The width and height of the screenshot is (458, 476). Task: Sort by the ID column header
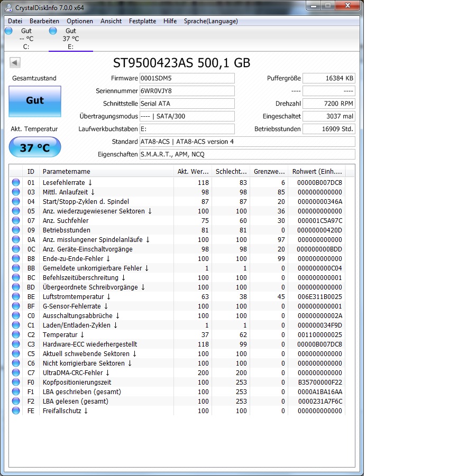pos(31,172)
